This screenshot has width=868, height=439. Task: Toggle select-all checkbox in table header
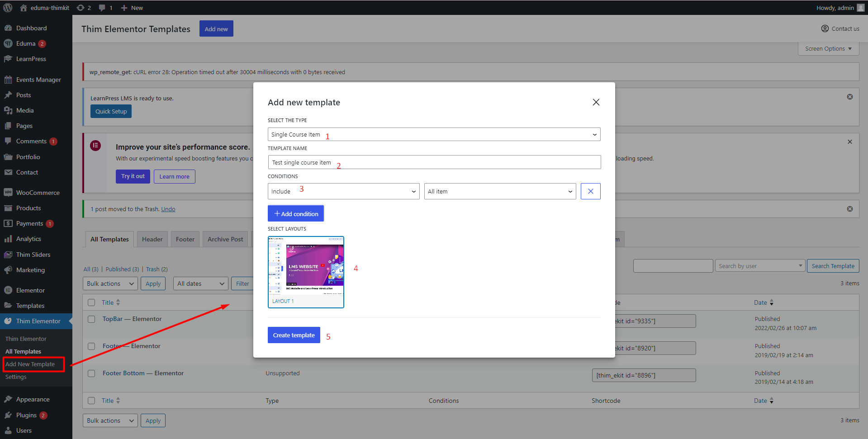[91, 302]
